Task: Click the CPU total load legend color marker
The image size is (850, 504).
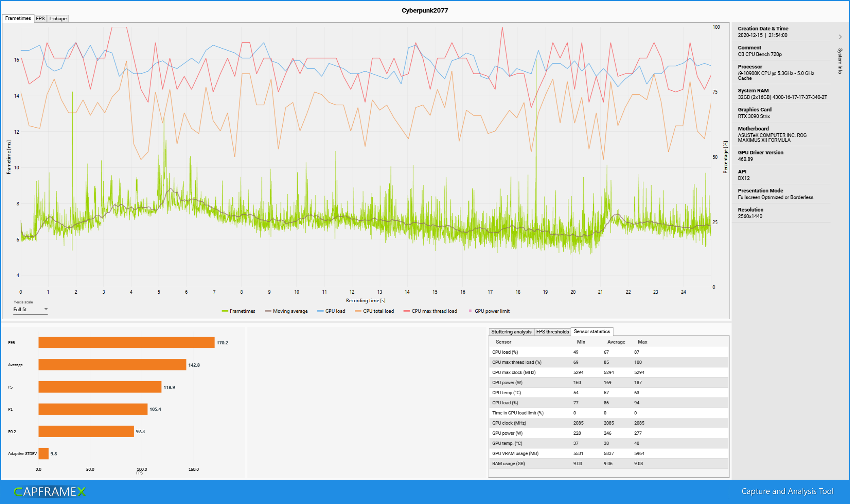Action: point(358,311)
